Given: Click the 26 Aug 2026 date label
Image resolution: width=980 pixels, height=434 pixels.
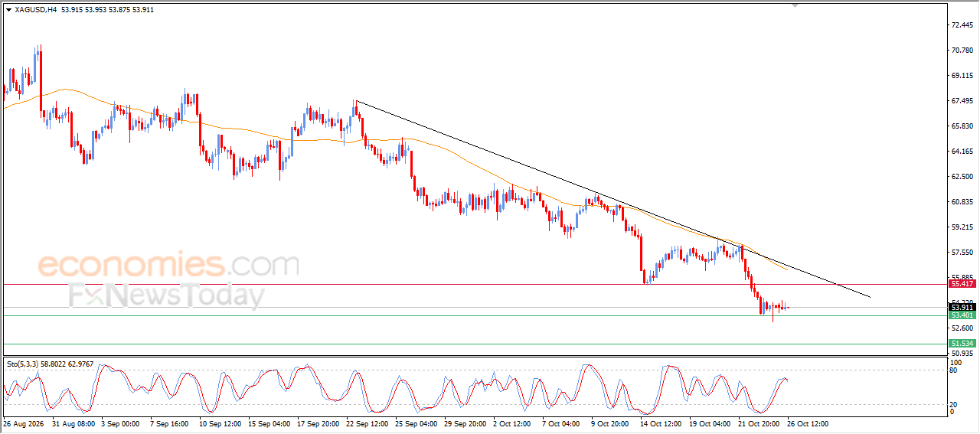Looking at the screenshot, I should pyautogui.click(x=24, y=423).
